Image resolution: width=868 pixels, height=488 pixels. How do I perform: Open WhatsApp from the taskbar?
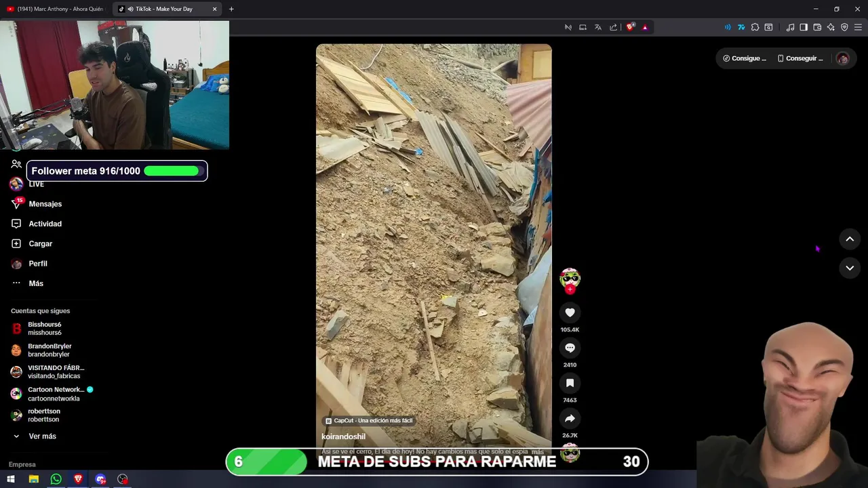[56, 479]
